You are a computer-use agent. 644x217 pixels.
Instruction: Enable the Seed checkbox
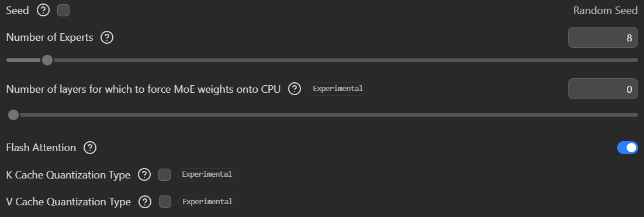coord(63,10)
